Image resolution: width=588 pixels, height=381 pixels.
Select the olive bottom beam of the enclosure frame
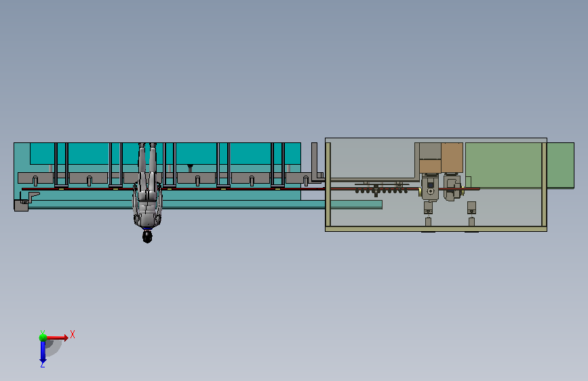436,228
